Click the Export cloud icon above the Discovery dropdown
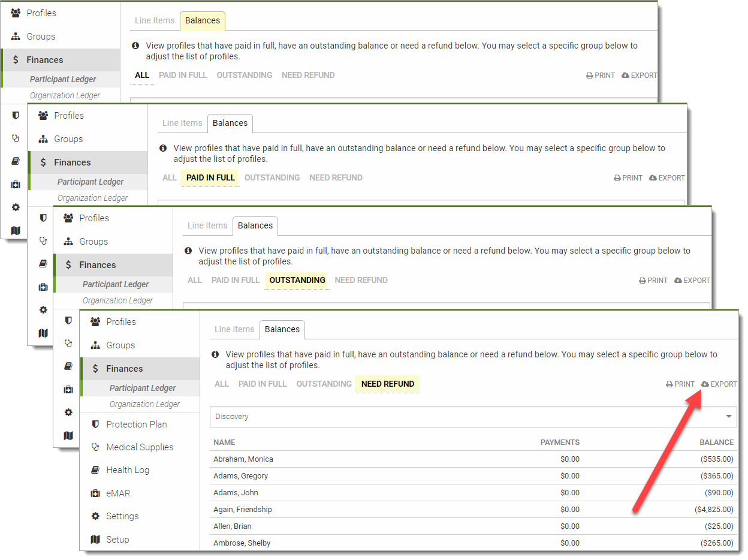Screen dimensions: 748x560 (705, 384)
